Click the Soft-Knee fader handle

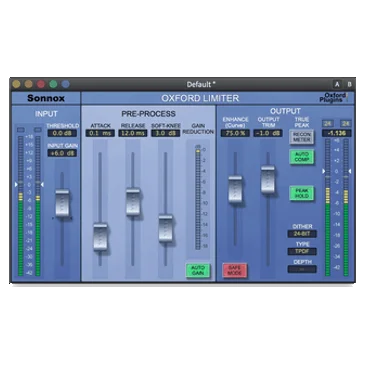tap(166, 228)
